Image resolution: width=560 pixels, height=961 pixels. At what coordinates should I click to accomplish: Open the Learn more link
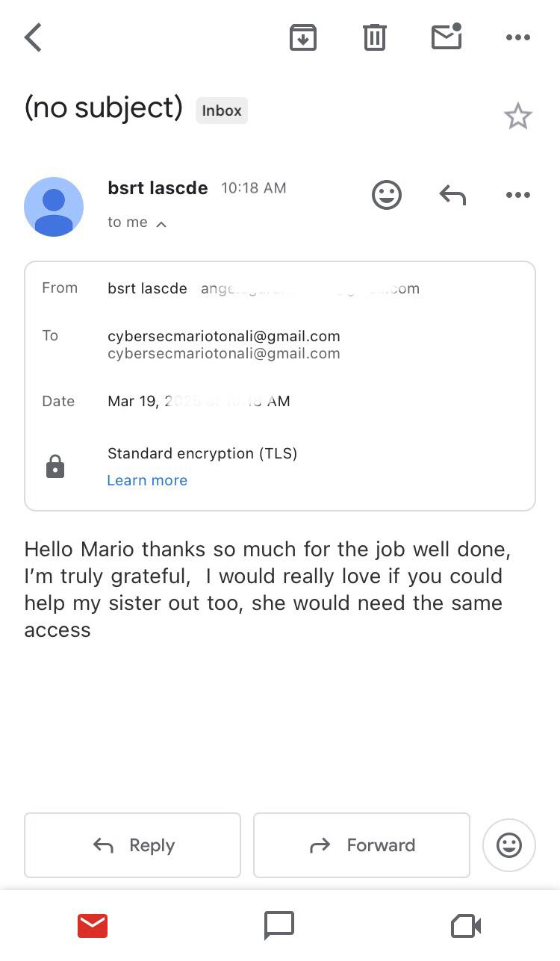click(x=147, y=480)
